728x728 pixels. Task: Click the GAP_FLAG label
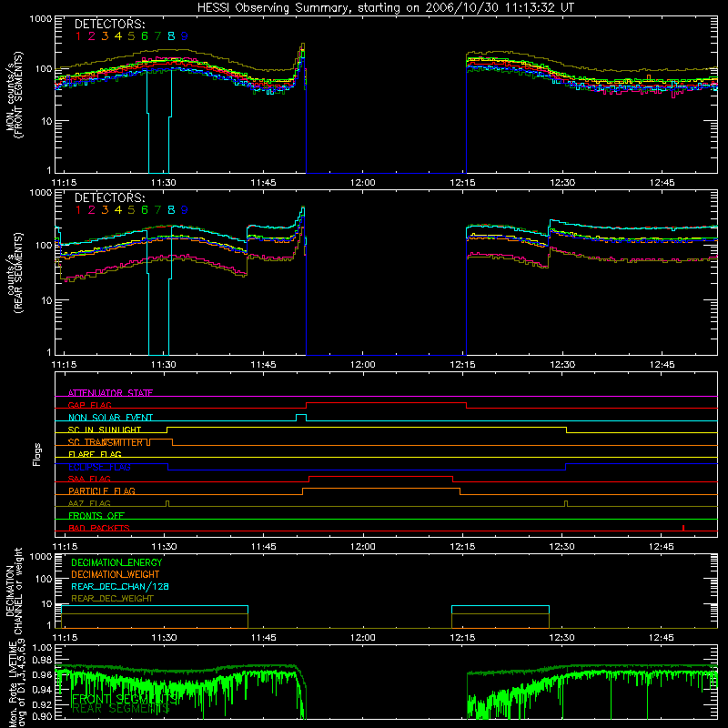click(89, 405)
